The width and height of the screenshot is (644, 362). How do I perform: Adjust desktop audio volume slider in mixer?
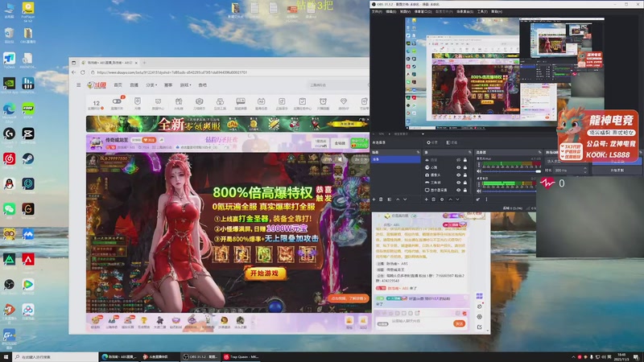click(510, 191)
